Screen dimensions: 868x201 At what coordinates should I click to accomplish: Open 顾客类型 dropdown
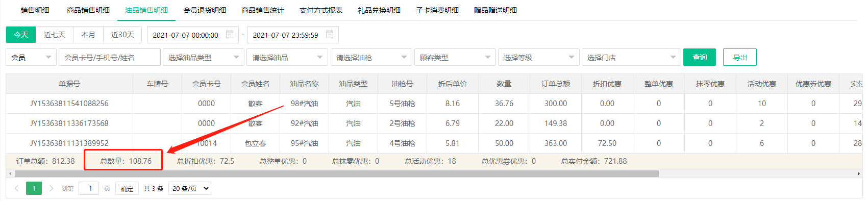[455, 57]
